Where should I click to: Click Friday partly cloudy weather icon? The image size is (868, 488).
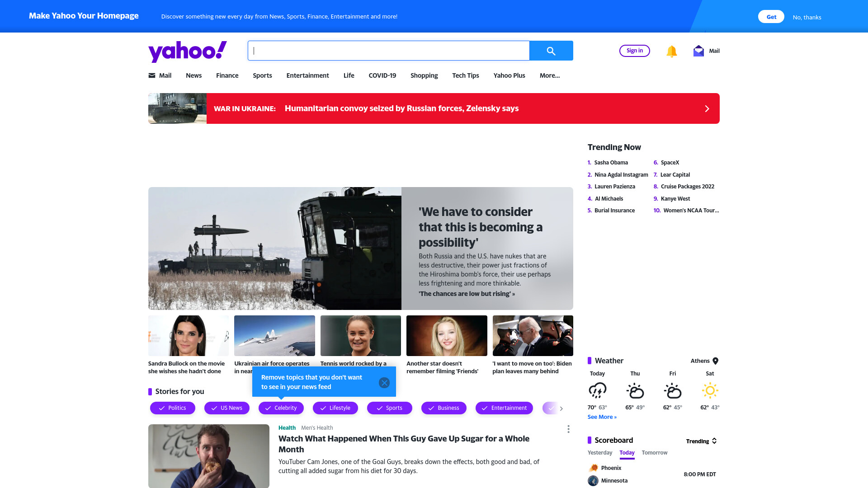click(x=673, y=390)
